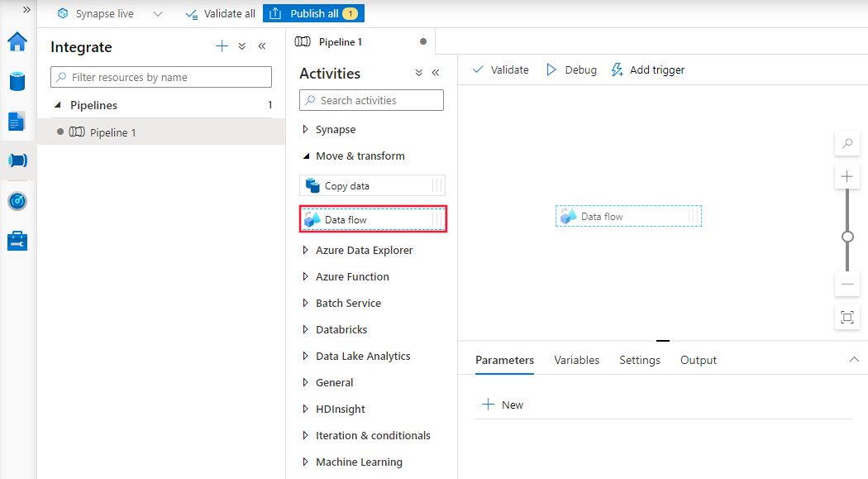Select the Data hub icon
The width and height of the screenshot is (868, 479).
[x=17, y=81]
